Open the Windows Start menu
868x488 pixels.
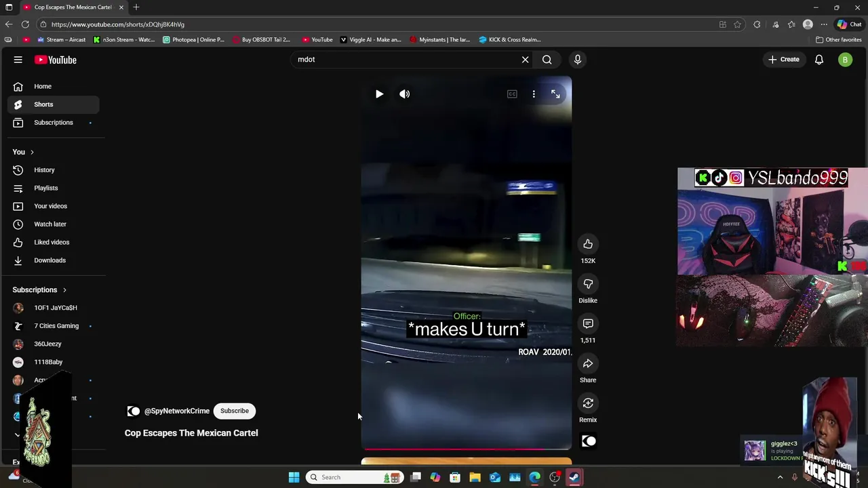coord(294,477)
